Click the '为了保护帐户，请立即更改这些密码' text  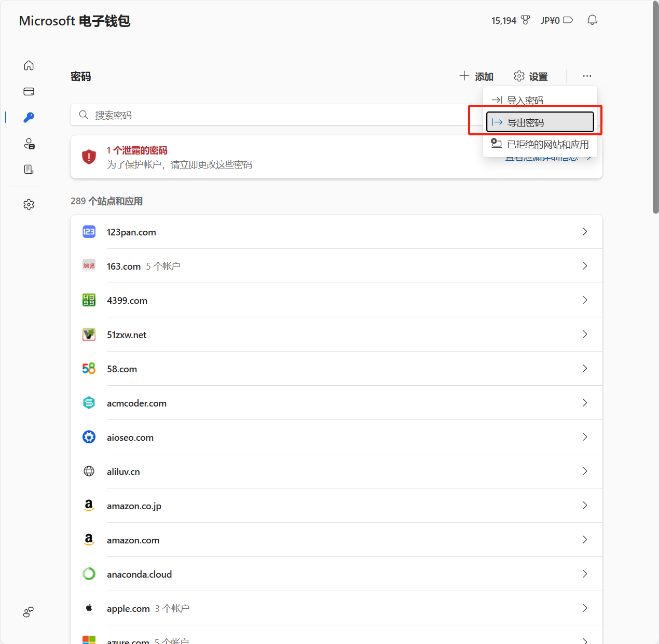[180, 165]
